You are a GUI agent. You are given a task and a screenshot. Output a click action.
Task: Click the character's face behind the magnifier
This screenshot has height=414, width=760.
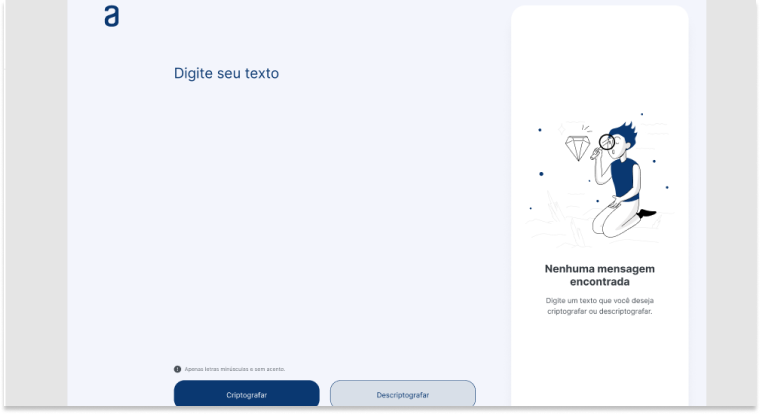pyautogui.click(x=617, y=150)
